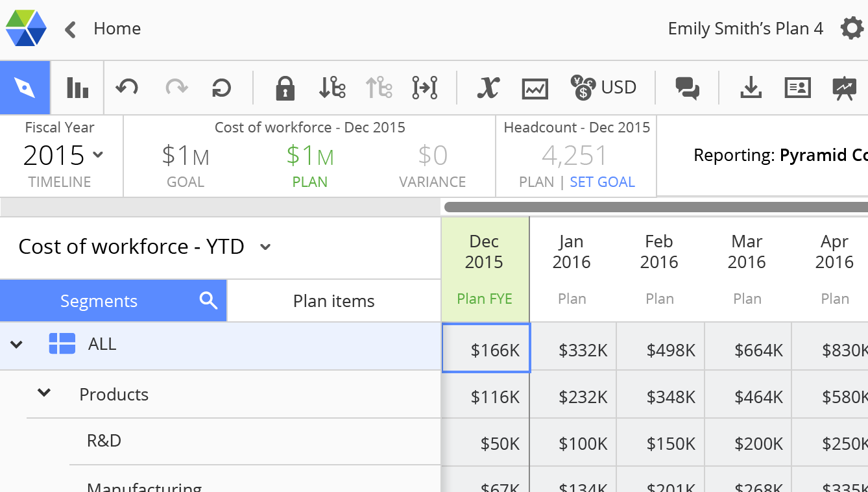The height and width of the screenshot is (492, 868).
Task: Select the Segments tab
Action: tap(99, 301)
